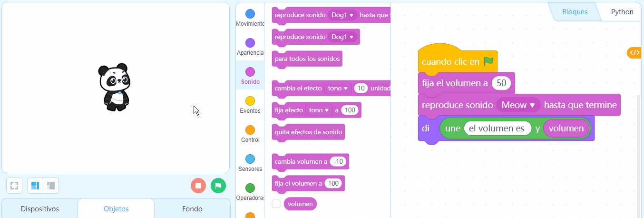Toggle fullscreen stage view
644x218 pixels.
click(x=14, y=186)
